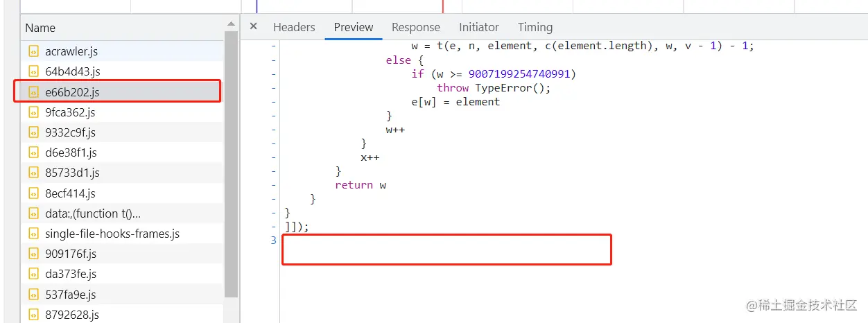
Task: Open the Timing tab
Action: coord(535,27)
